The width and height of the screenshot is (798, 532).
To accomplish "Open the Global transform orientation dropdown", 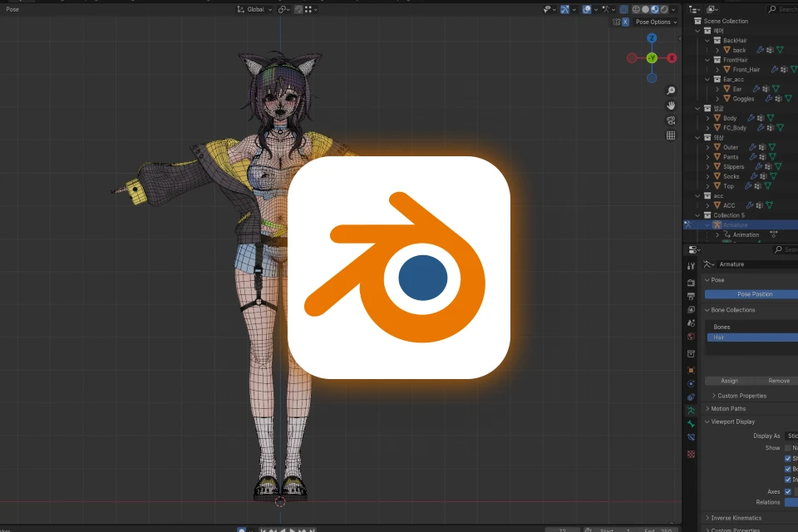I will [254, 9].
